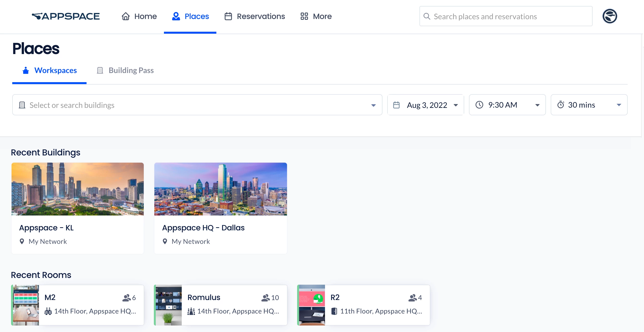
Task: Click the Appspace logo
Action: (x=66, y=16)
